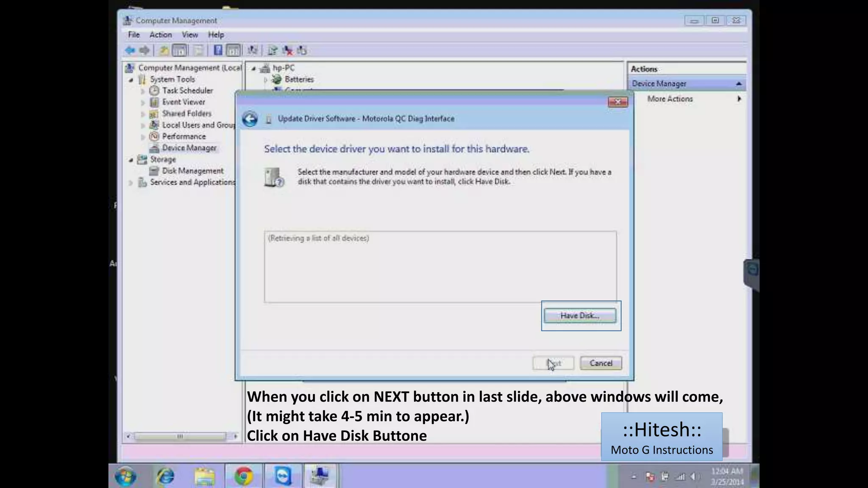Click the Have Disk... button

580,316
